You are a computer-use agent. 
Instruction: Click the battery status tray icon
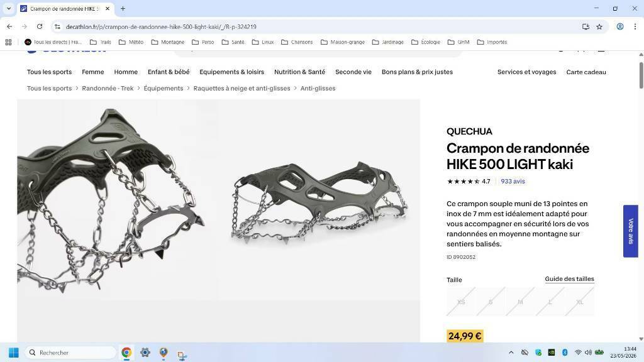(599, 353)
